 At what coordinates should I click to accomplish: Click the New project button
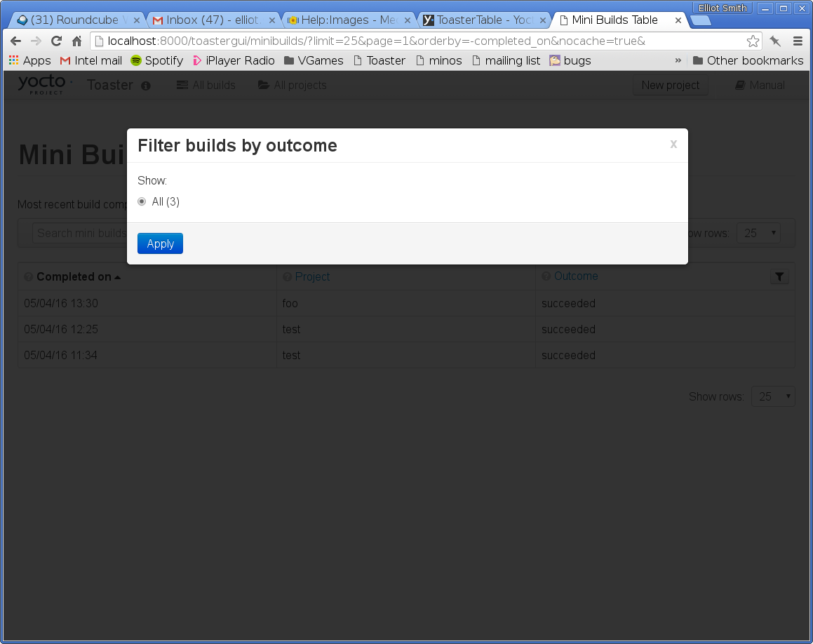pos(670,85)
